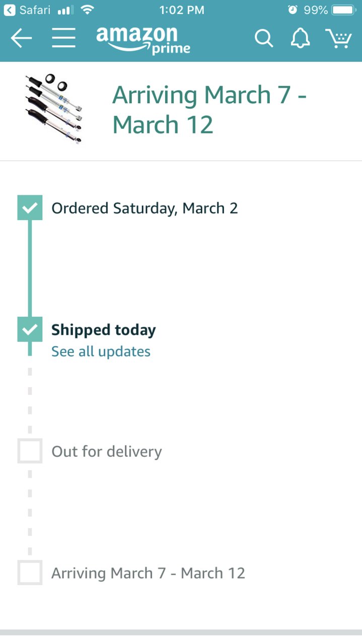Open the shopping cart
The width and height of the screenshot is (362, 644).
338,38
